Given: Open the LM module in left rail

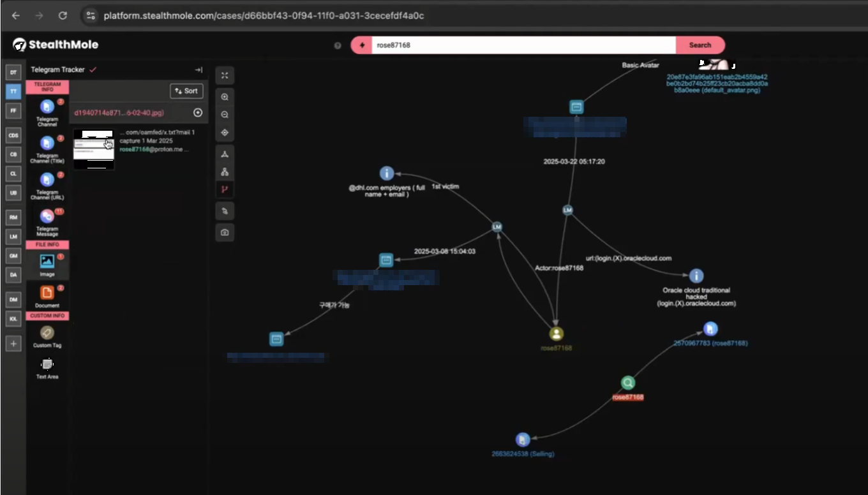Looking at the screenshot, I should click(x=13, y=237).
